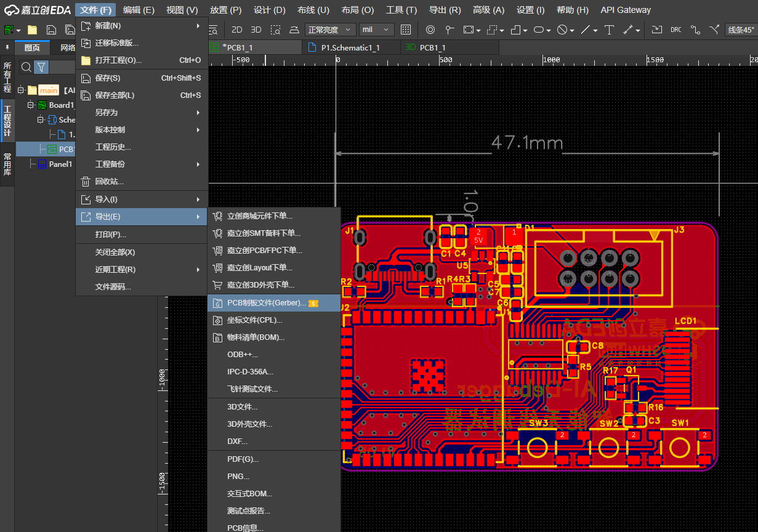This screenshot has width=758, height=532.
Task: Open the API Gateway menu
Action: tap(626, 10)
